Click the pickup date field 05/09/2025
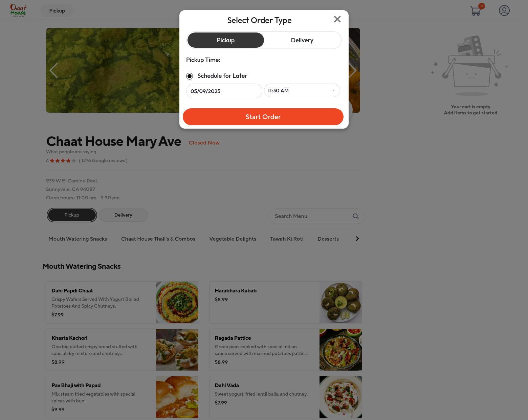 pyautogui.click(x=224, y=91)
